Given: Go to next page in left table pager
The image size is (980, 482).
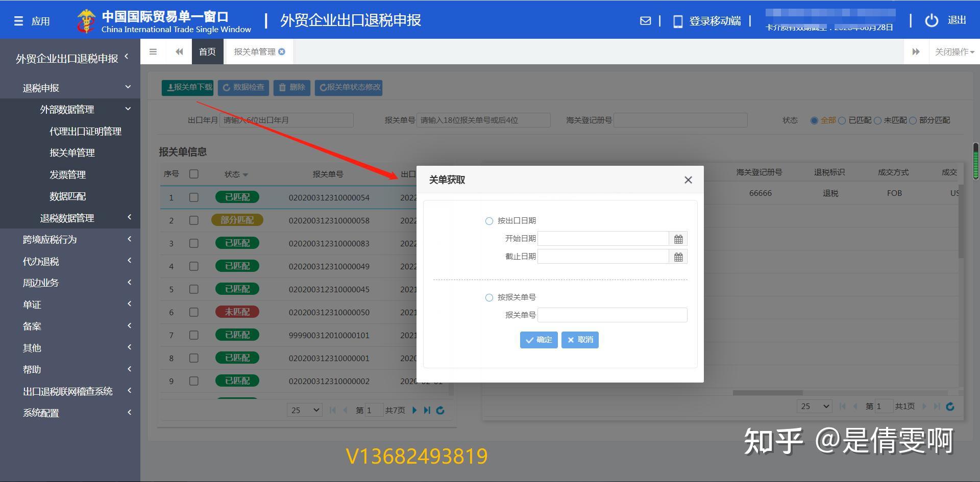Looking at the screenshot, I should click(414, 410).
